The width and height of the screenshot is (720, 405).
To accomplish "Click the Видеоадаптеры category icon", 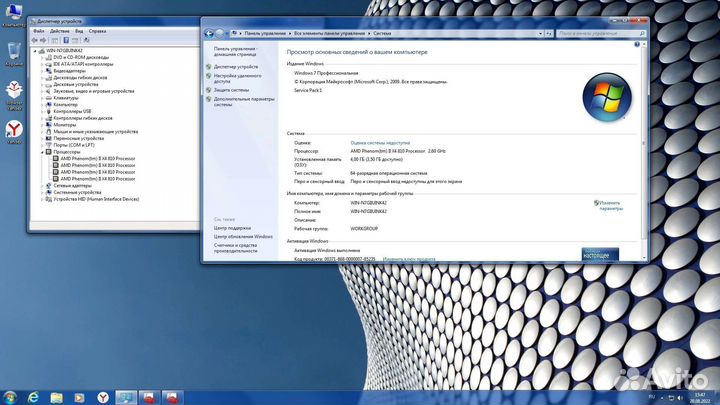I will point(49,71).
